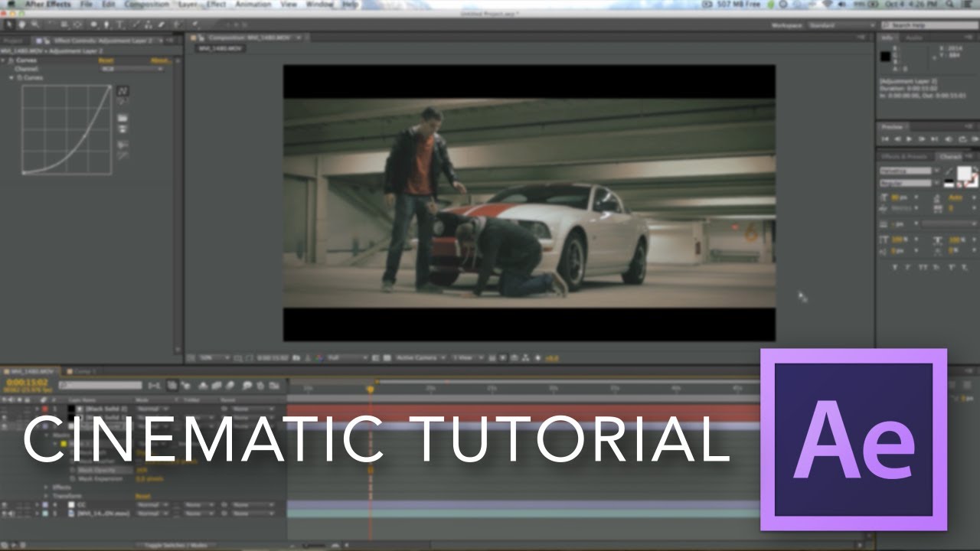This screenshot has height=551, width=980.
Task: Show channel and color management settings
Action: tap(319, 358)
